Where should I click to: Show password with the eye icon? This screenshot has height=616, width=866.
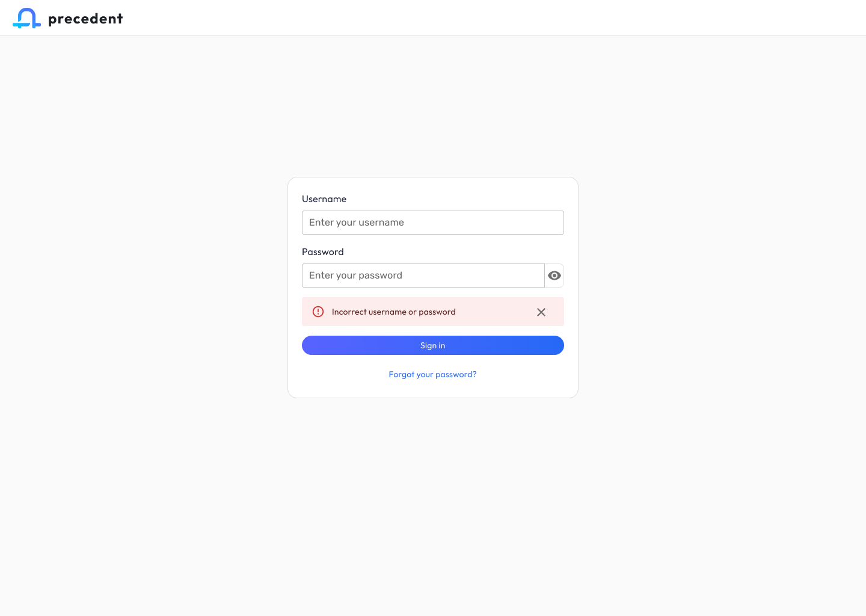pos(554,276)
